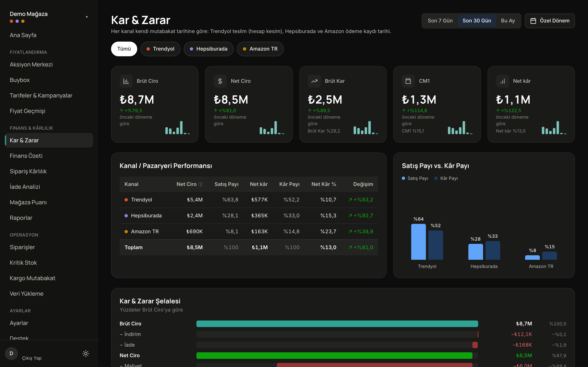This screenshot has height=367, width=588.
Task: Toggle the light/dark theme sun icon
Action: click(86, 353)
